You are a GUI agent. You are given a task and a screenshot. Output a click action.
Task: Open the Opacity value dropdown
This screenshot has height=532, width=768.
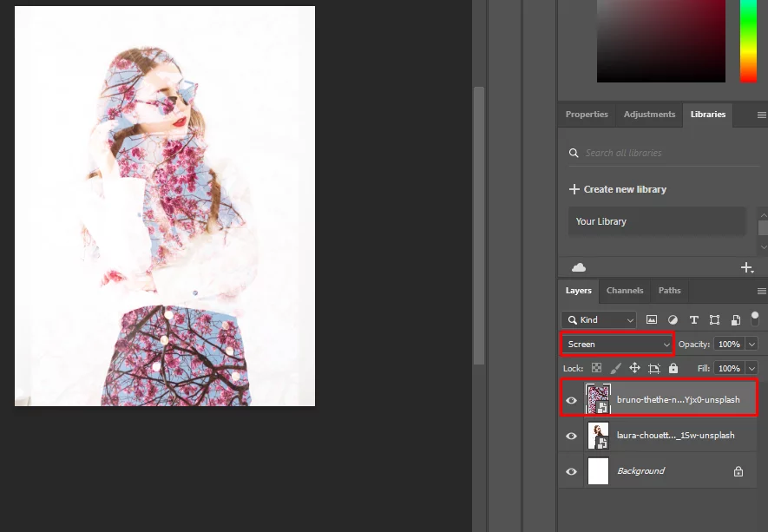[x=751, y=344]
